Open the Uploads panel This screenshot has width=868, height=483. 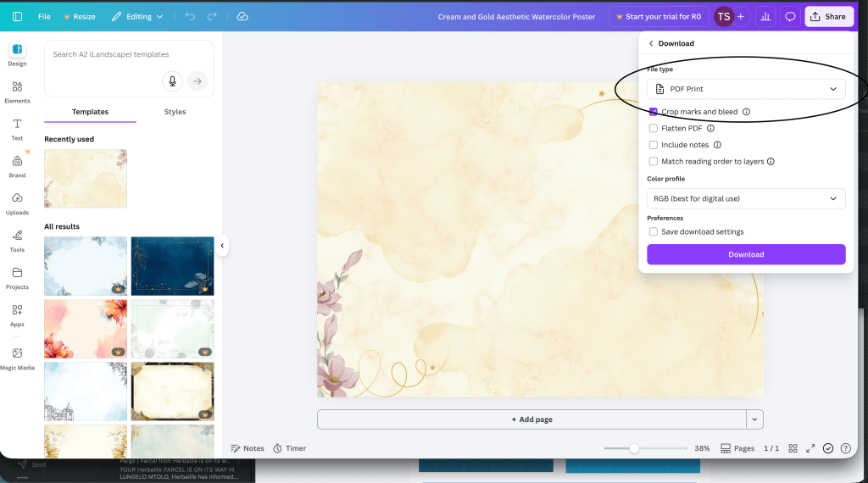point(17,203)
